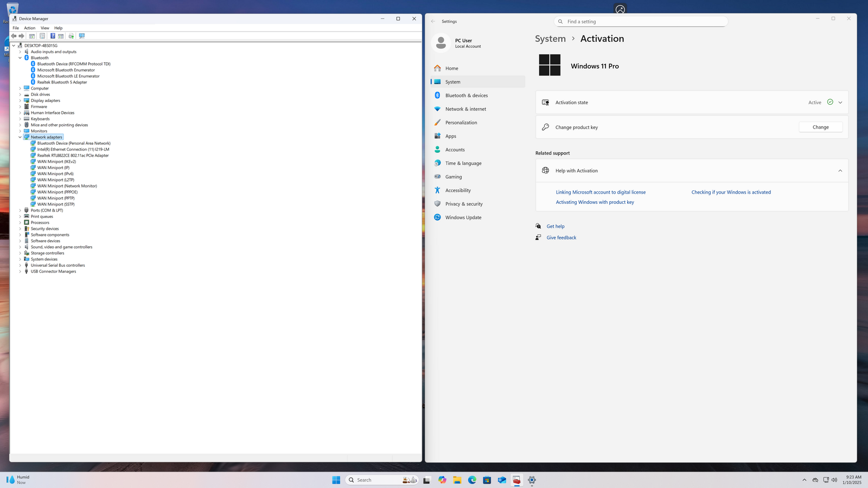Click the Find a setting search box
This screenshot has height=488, width=868.
643,22
